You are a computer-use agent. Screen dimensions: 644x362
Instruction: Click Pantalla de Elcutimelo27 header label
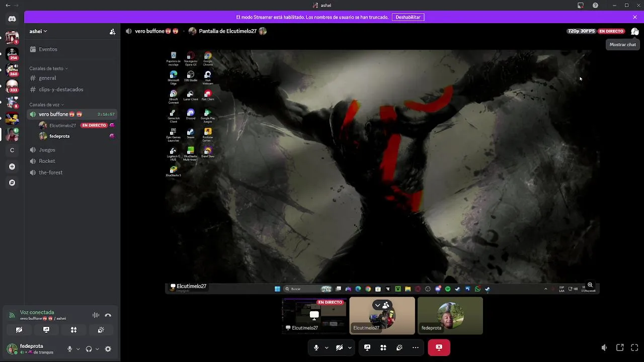[x=228, y=31]
